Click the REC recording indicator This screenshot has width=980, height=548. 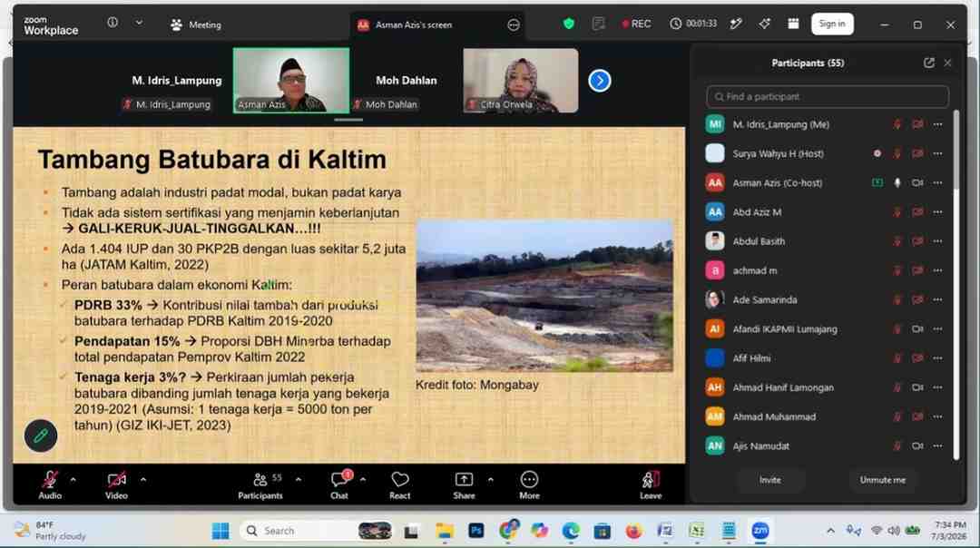(636, 24)
